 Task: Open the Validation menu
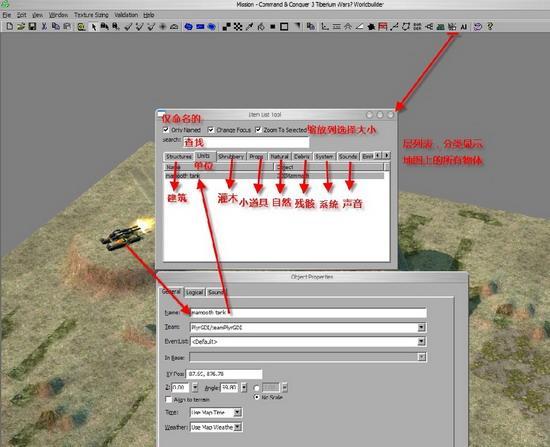click(126, 15)
